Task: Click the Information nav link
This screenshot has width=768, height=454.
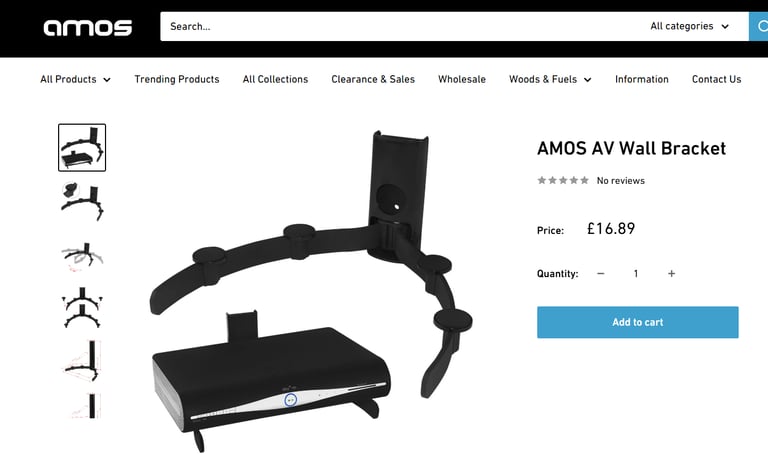Action: [x=642, y=79]
